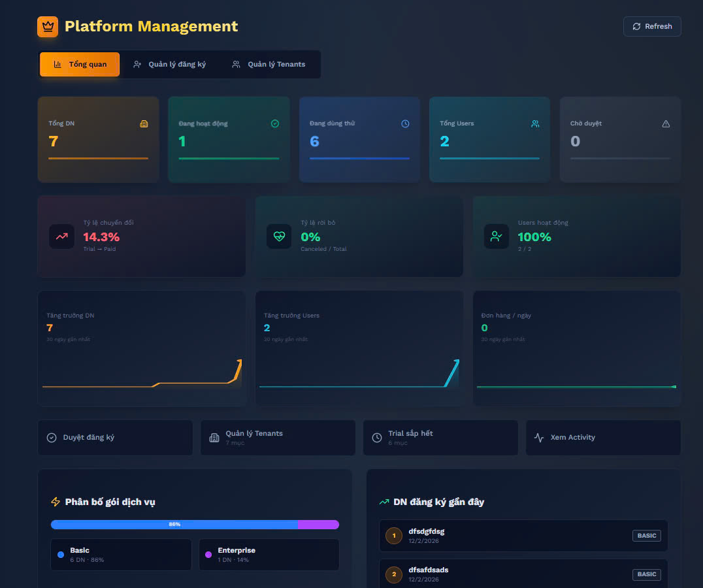Click the purple Enterprise segment of distribution bar
Image resolution: width=703 pixels, height=588 pixels.
318,524
